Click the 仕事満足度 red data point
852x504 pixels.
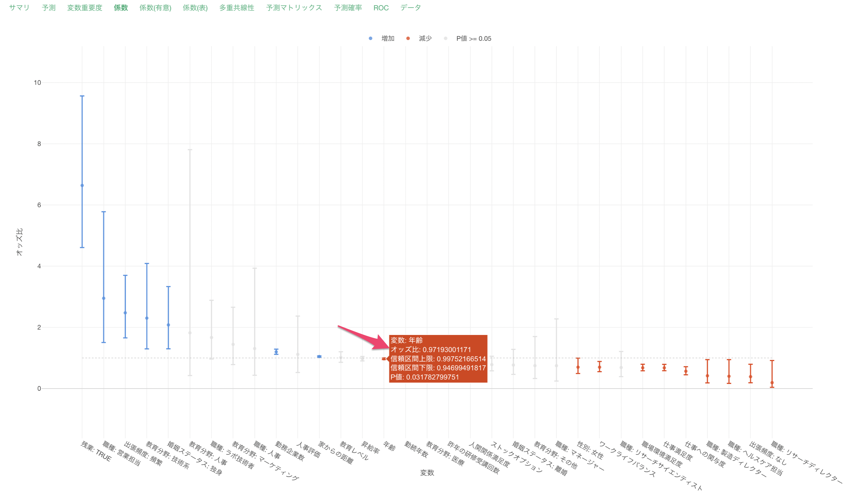(x=664, y=368)
